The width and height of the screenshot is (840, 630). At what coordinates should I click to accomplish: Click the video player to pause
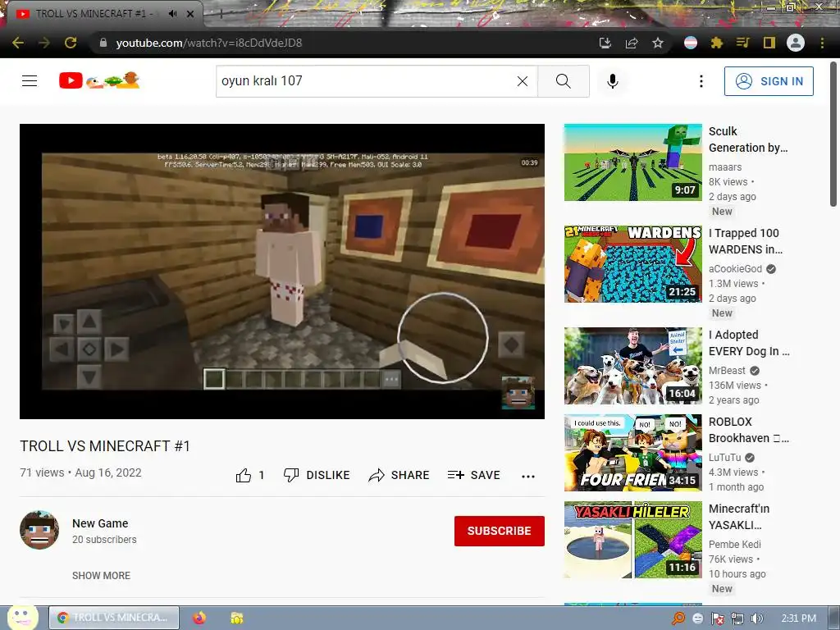click(x=282, y=271)
